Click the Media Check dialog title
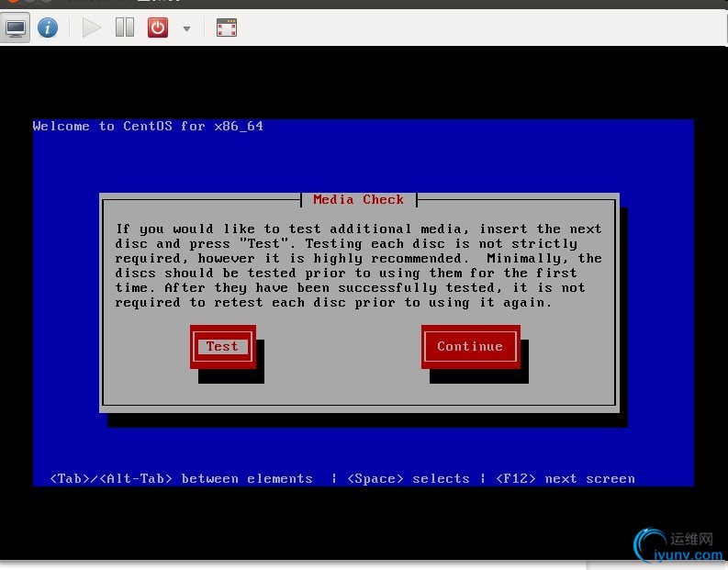This screenshot has width=728, height=570. point(358,199)
